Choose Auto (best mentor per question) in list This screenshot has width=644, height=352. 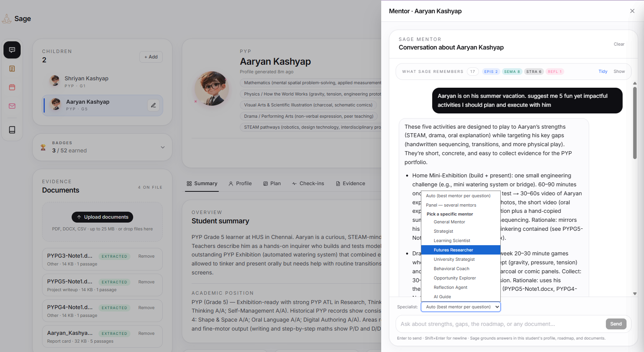pyautogui.click(x=461, y=196)
